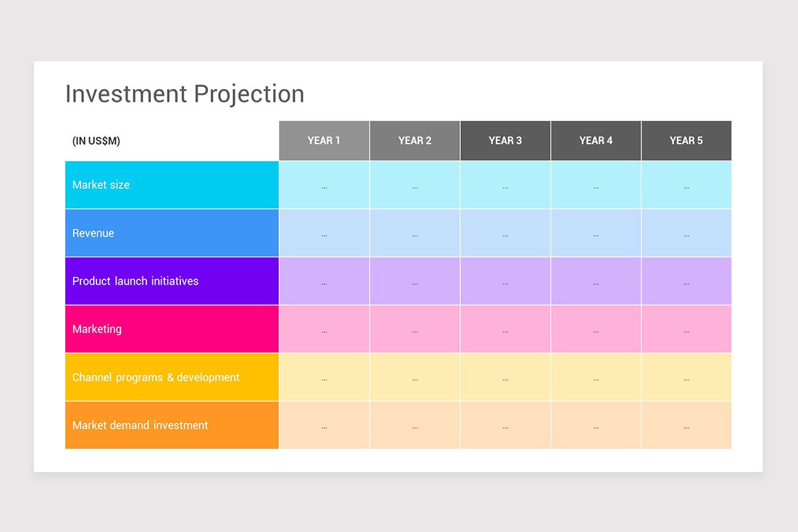Select the Market demand investment Year 1 cell
This screenshot has height=532, width=798.
(x=324, y=425)
